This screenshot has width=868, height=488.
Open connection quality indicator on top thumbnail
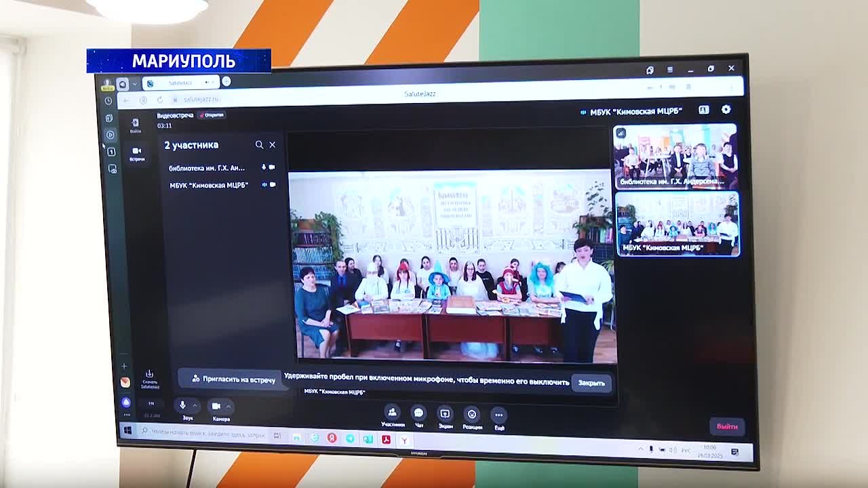click(621, 133)
